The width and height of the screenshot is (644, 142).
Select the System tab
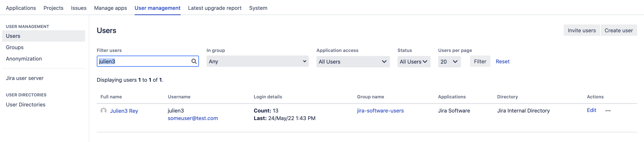(258, 8)
